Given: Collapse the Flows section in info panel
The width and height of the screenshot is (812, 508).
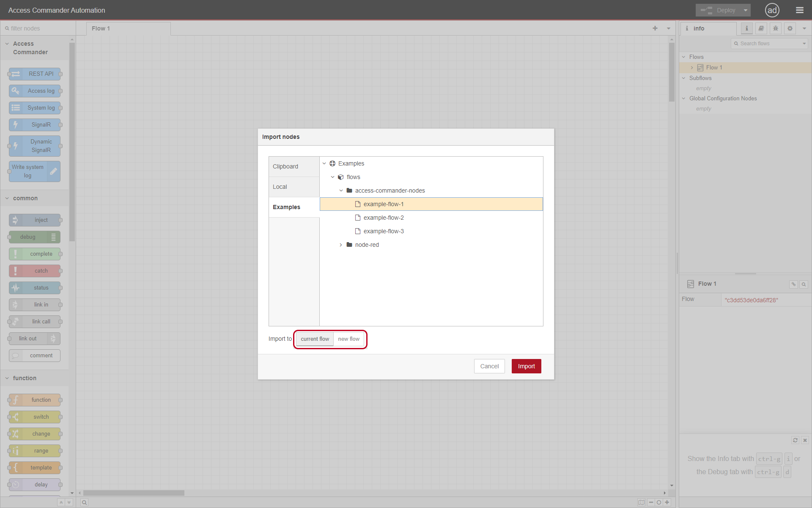Looking at the screenshot, I should click(x=683, y=57).
